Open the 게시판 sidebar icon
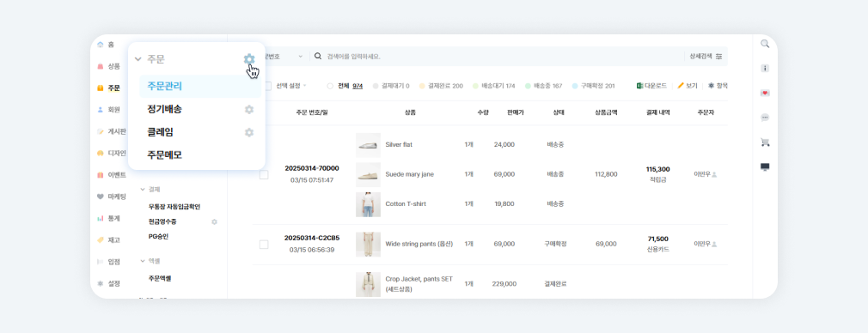The image size is (868, 333). coord(101,131)
